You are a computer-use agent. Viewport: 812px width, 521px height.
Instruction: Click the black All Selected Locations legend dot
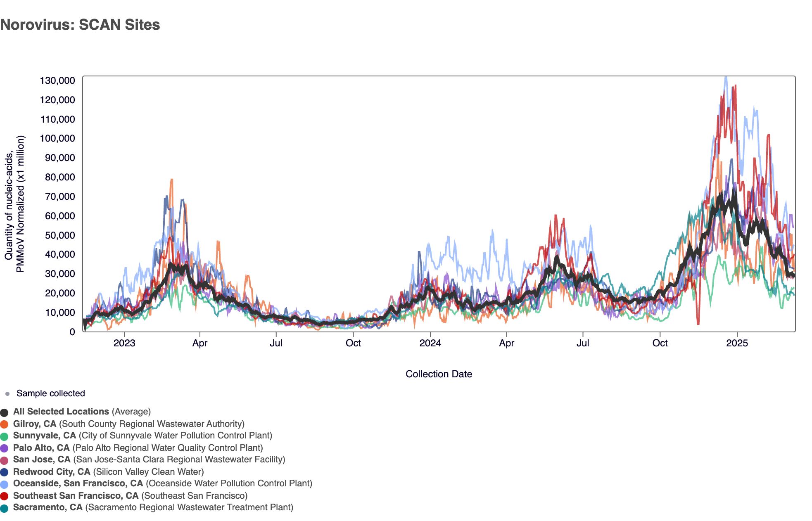pos(4,412)
